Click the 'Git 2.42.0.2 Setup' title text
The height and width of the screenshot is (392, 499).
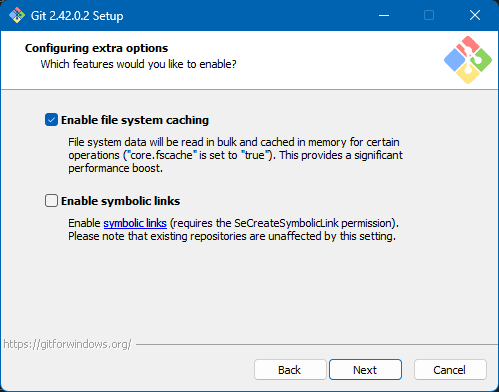(77, 16)
